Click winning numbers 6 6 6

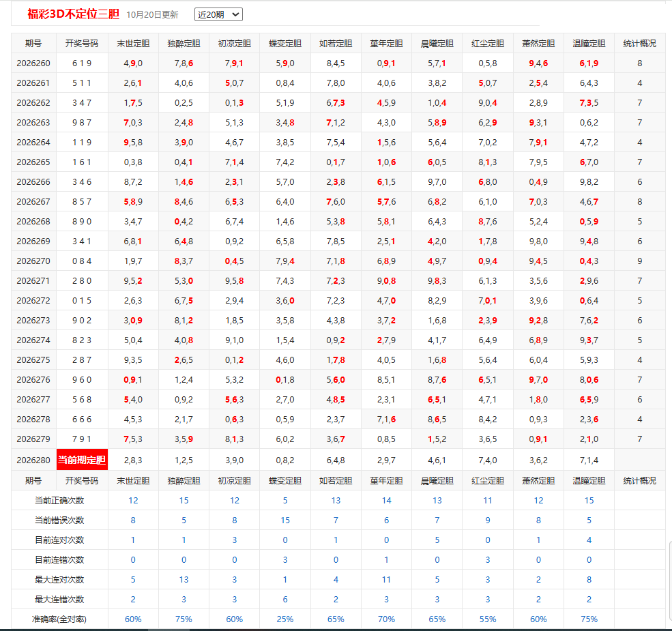pos(82,420)
